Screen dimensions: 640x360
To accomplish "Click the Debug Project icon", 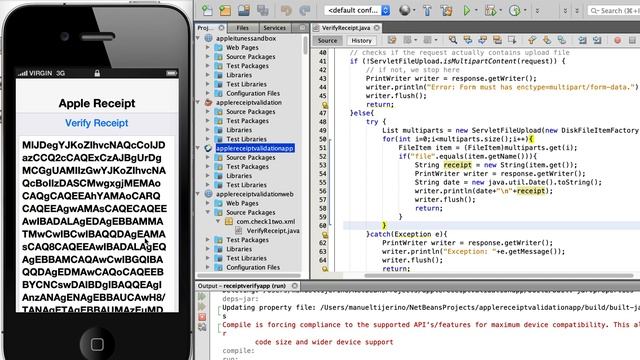I will tap(490, 10).
